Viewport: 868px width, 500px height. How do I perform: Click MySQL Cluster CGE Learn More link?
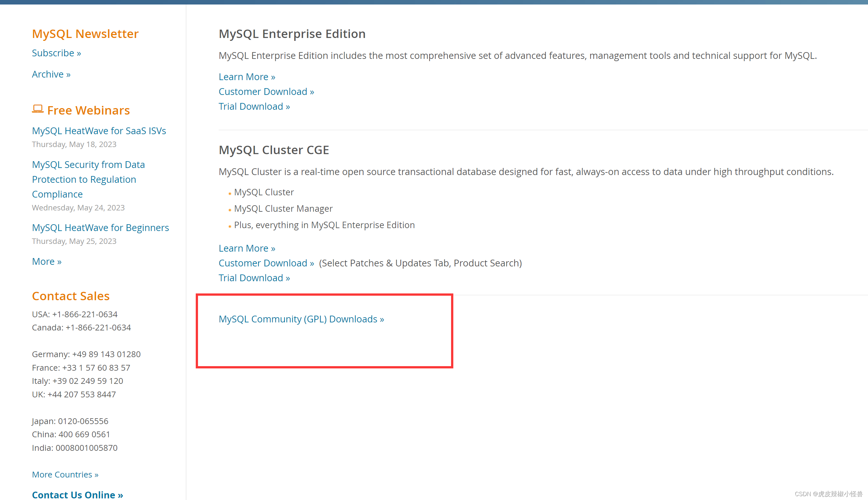[x=247, y=248]
